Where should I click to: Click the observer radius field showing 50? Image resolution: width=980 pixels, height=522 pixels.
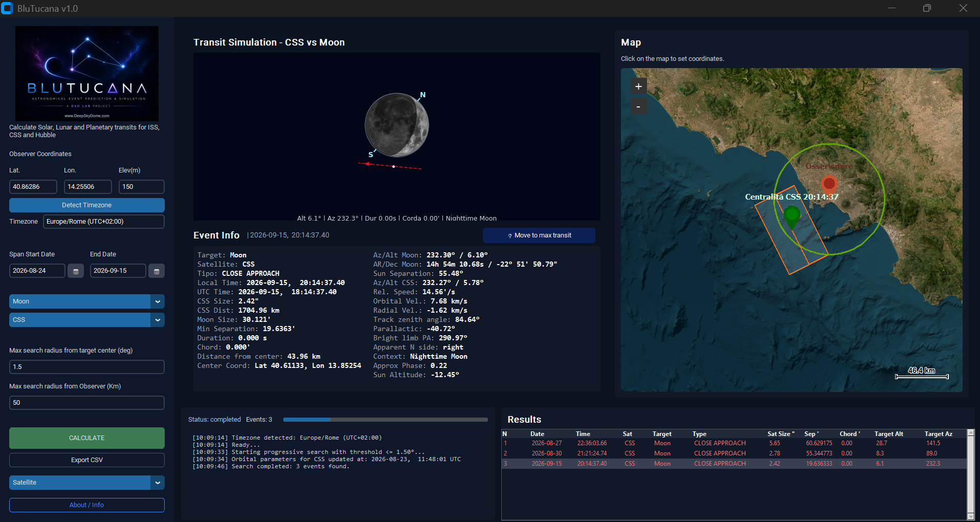click(87, 403)
